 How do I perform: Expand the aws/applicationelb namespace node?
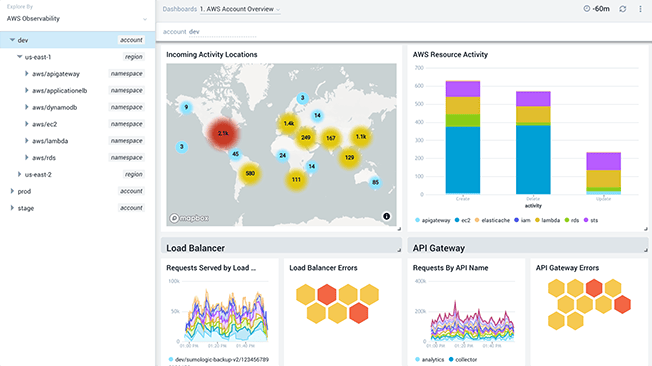coord(27,90)
